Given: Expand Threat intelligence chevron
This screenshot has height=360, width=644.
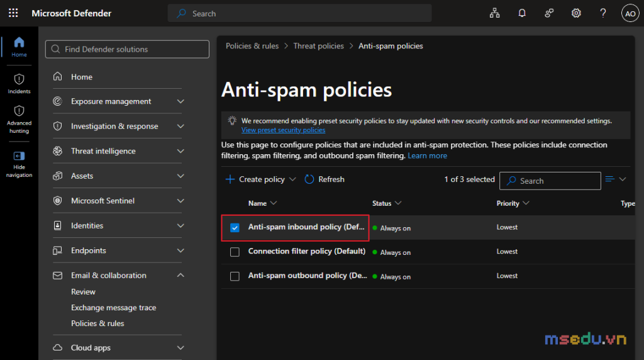Looking at the screenshot, I should [x=180, y=151].
